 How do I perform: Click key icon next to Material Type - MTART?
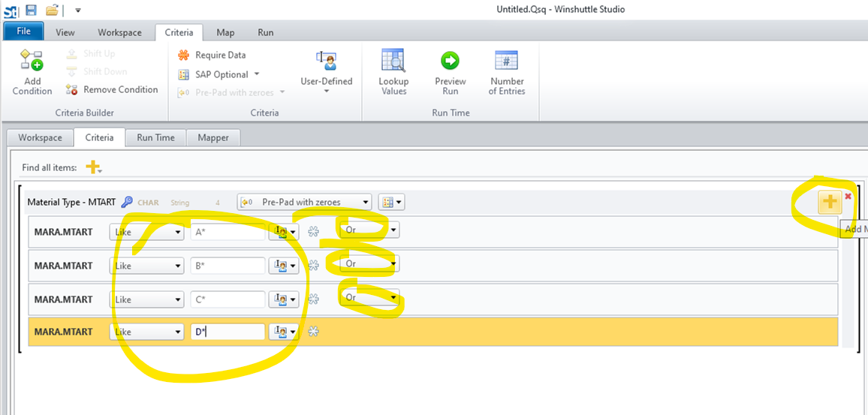pyautogui.click(x=127, y=202)
